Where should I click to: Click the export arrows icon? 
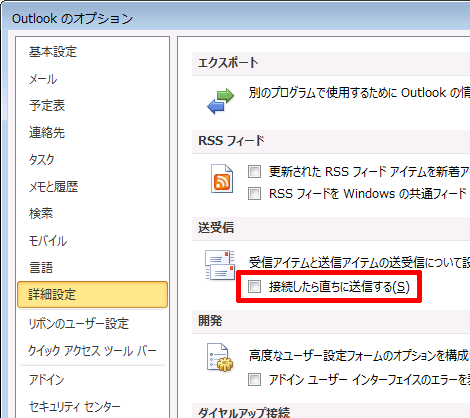(x=220, y=101)
